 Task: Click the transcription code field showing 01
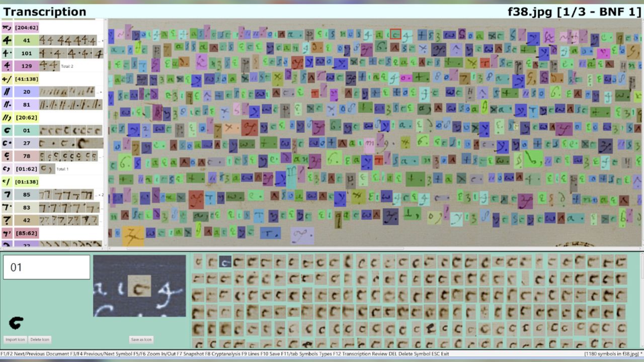(46, 267)
